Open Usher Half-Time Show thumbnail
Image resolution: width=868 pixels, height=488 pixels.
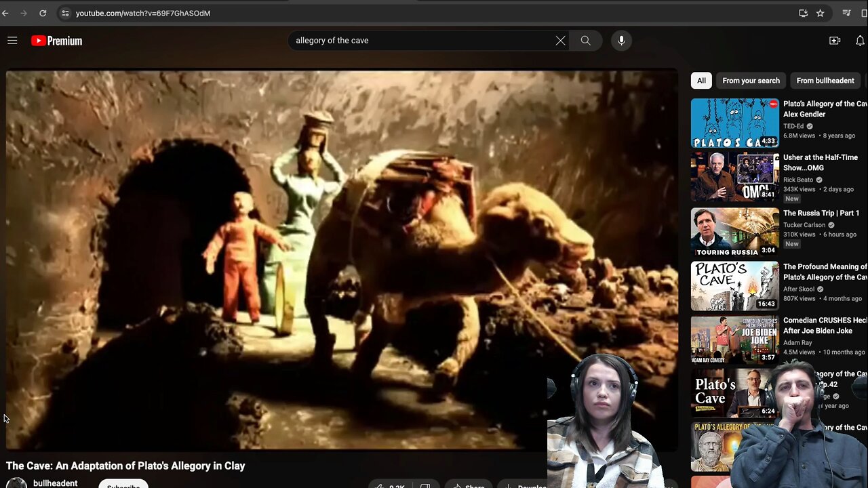tap(735, 177)
